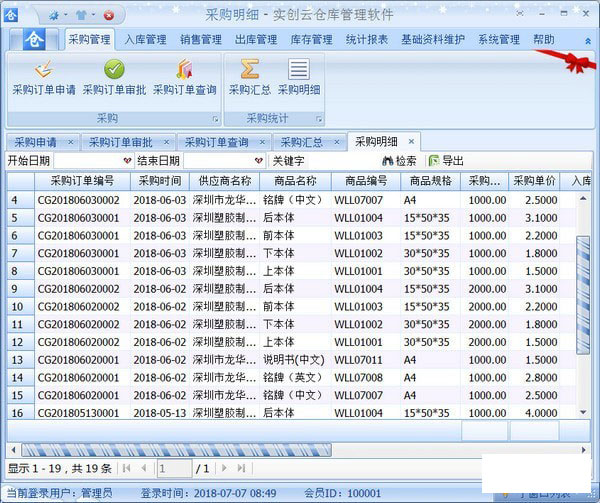The image size is (600, 503).
Task: Close the 采购明细 document tab
Action: point(410,142)
